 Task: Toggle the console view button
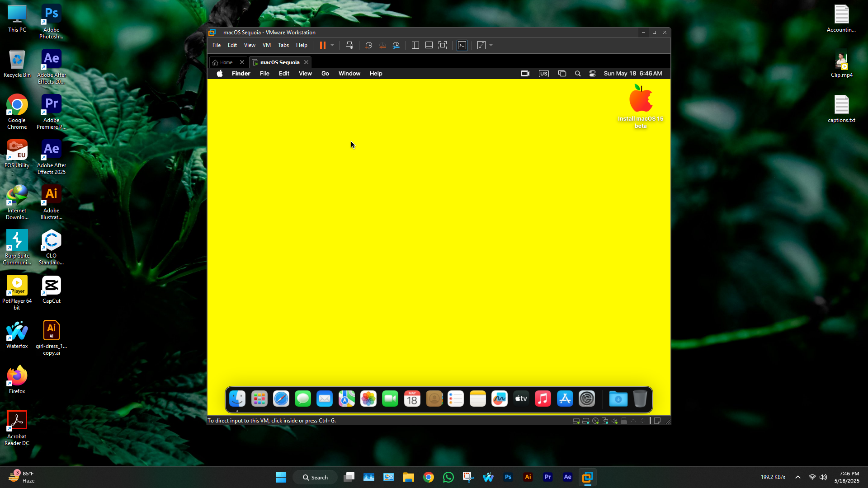(462, 45)
